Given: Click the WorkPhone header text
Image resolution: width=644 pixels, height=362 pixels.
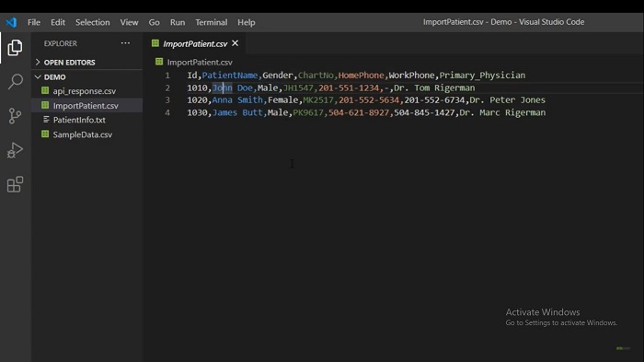Looking at the screenshot, I should [x=411, y=76].
